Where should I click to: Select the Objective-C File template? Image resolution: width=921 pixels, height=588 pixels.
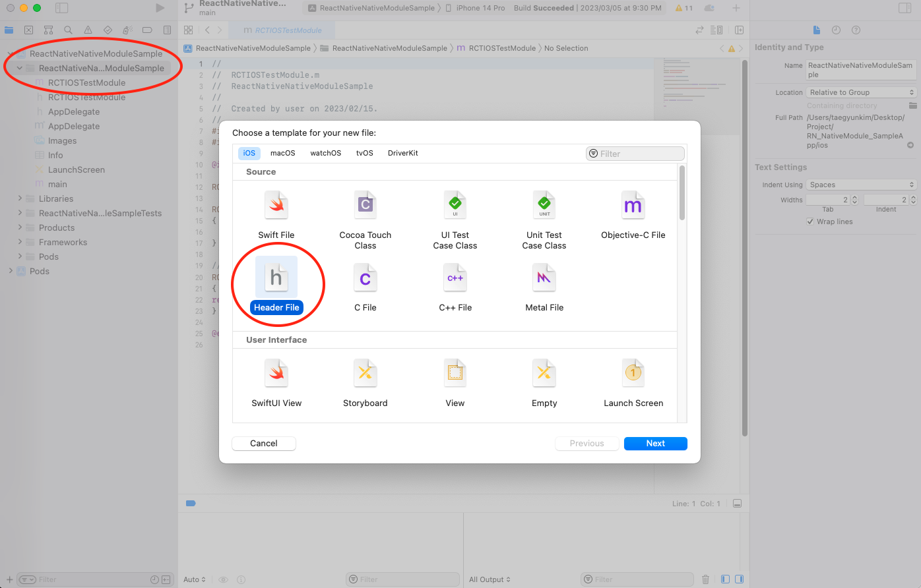coord(633,214)
